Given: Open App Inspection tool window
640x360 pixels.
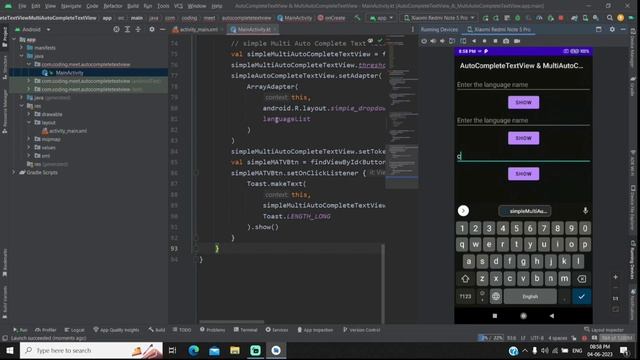Looking at the screenshot, I should coord(315,330).
